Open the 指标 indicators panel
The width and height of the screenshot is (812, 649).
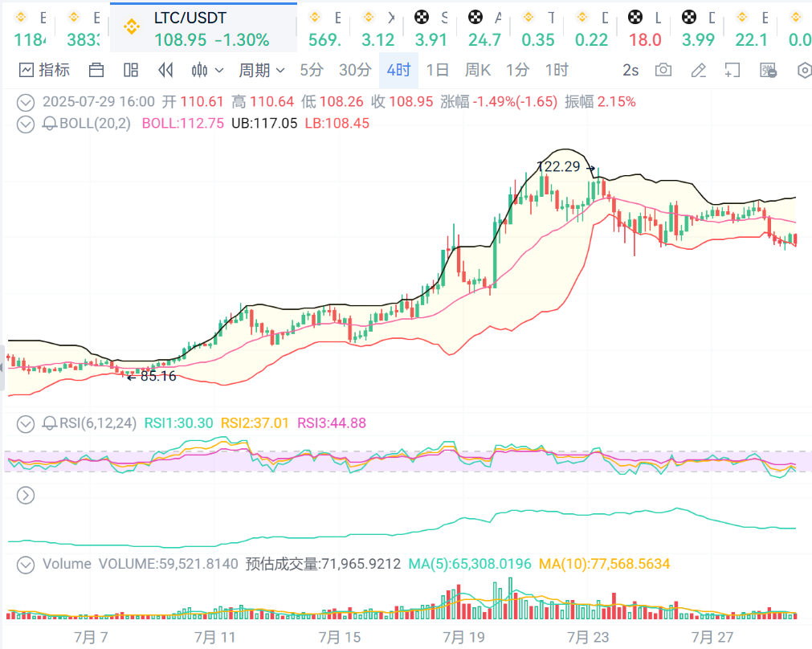44,70
